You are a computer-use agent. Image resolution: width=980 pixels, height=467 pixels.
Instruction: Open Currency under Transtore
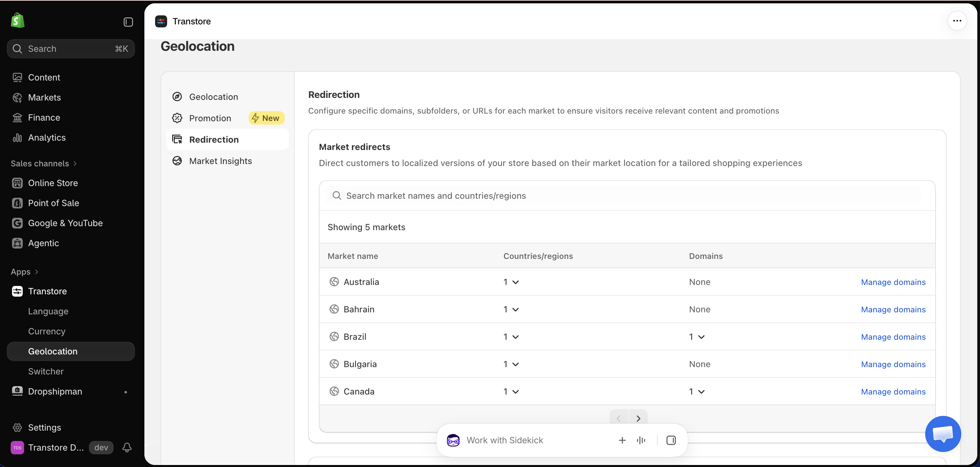(x=47, y=331)
